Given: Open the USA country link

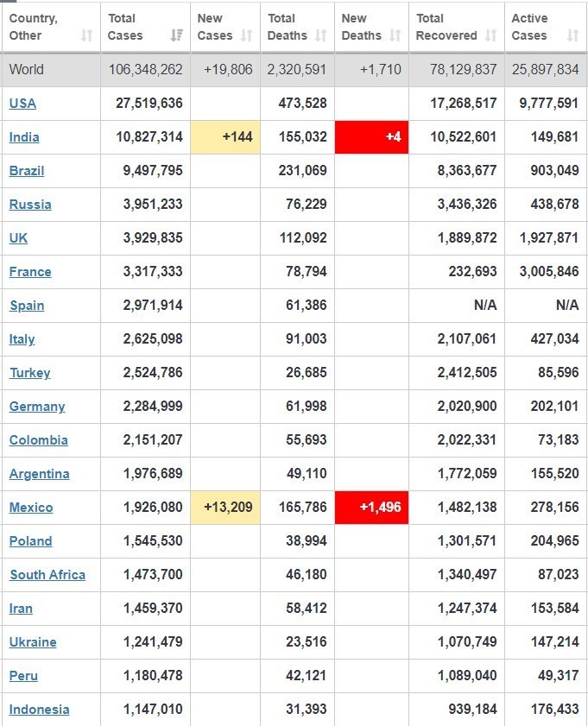Looking at the screenshot, I should pyautogui.click(x=22, y=104).
